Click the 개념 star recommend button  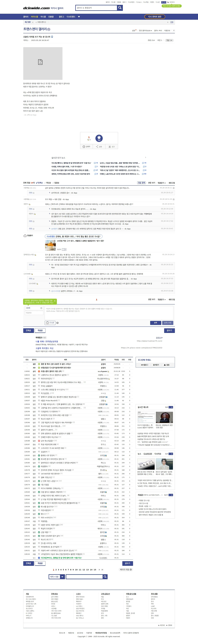coord(99,138)
